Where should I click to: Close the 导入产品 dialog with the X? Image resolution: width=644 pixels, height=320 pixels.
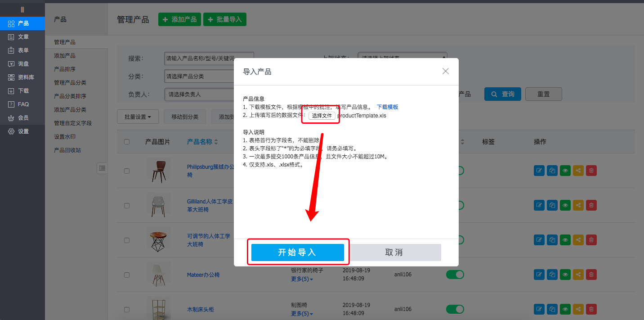(x=445, y=71)
